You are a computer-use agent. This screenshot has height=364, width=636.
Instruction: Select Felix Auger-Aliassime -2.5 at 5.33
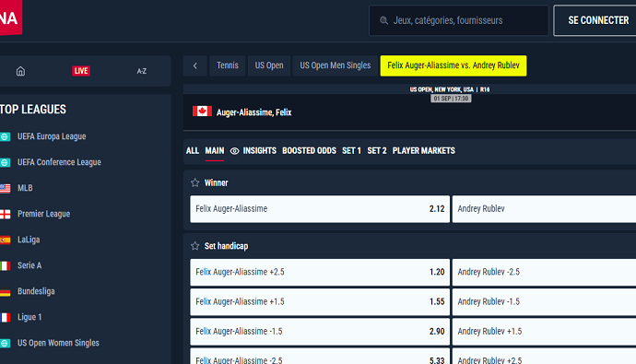[320, 357]
